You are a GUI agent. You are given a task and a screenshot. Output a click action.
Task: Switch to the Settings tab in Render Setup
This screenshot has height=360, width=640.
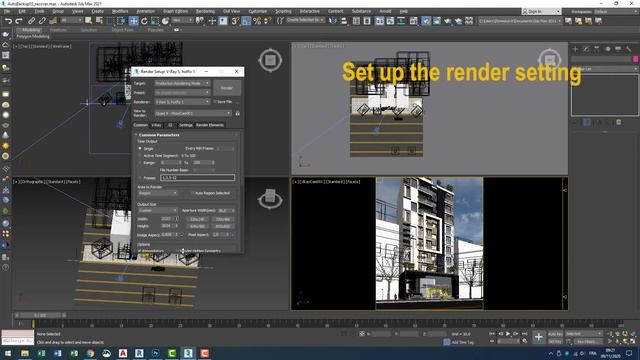(186, 125)
